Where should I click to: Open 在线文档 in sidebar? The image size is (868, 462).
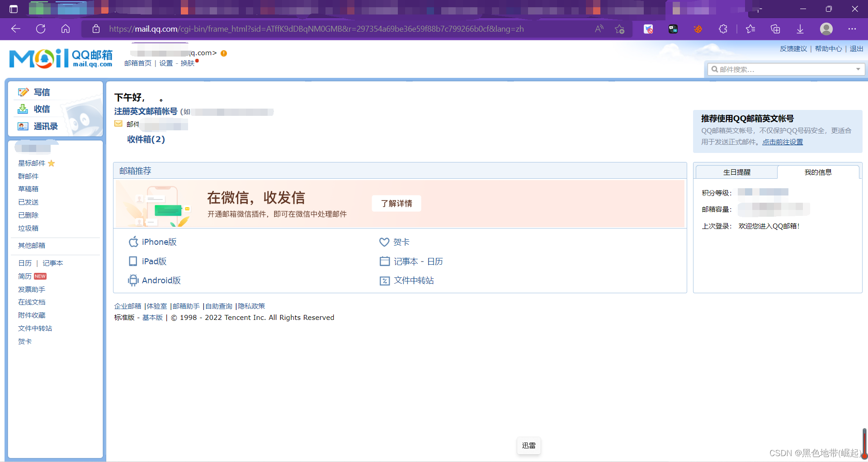(x=32, y=302)
